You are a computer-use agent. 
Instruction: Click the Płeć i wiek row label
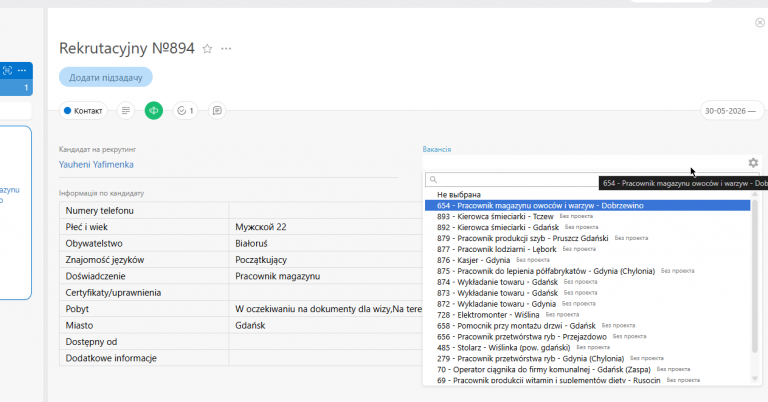(86, 227)
